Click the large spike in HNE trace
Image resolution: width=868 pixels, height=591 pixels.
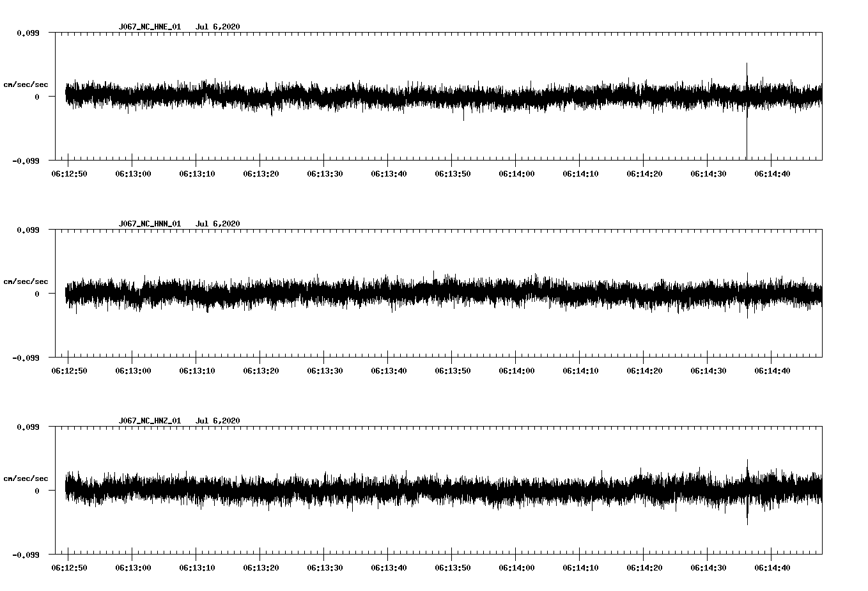(x=747, y=111)
